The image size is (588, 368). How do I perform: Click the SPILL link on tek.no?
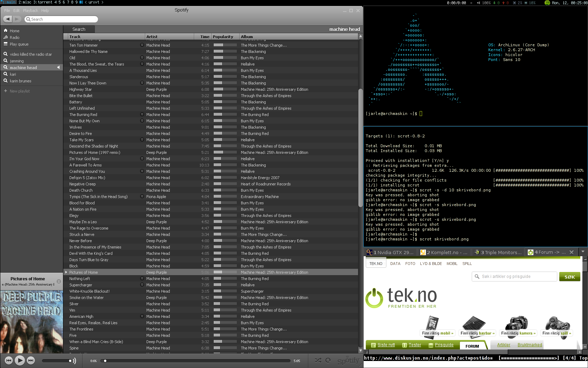[x=467, y=264]
